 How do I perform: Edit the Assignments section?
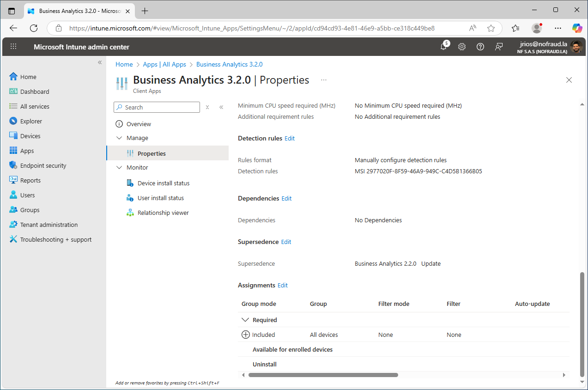tap(283, 285)
